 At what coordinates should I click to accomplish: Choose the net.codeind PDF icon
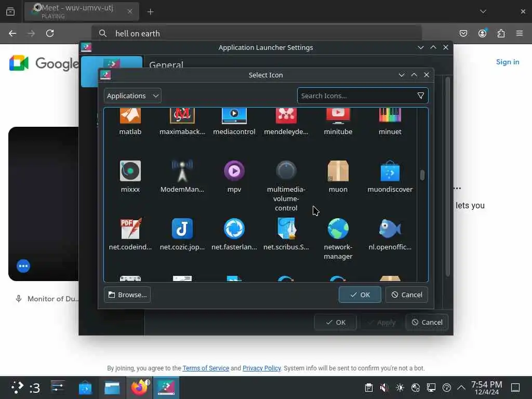pos(130,229)
